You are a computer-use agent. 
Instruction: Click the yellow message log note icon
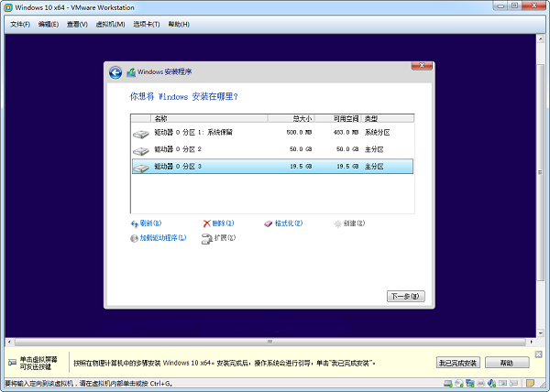pyautogui.click(x=530, y=383)
